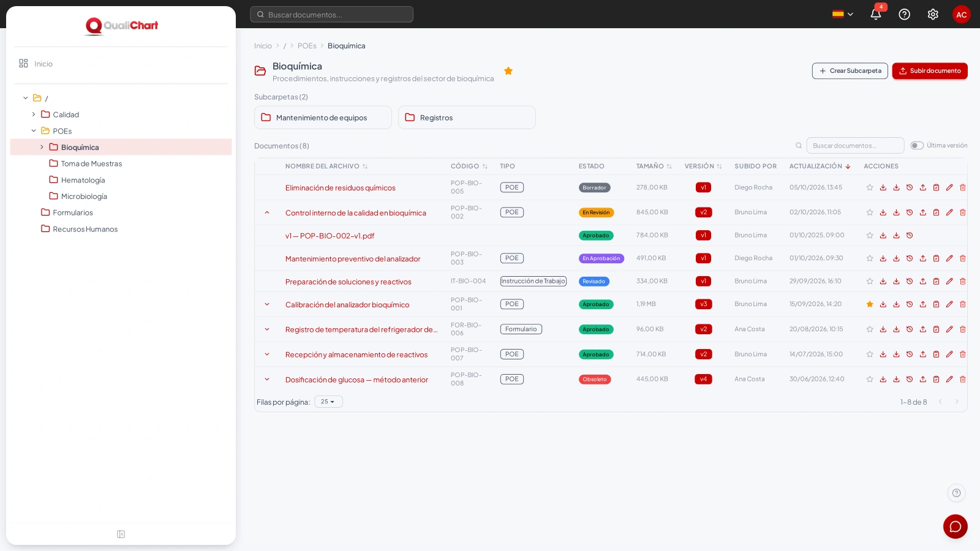
Task: Open the language flag dropdown
Action: pos(843,14)
